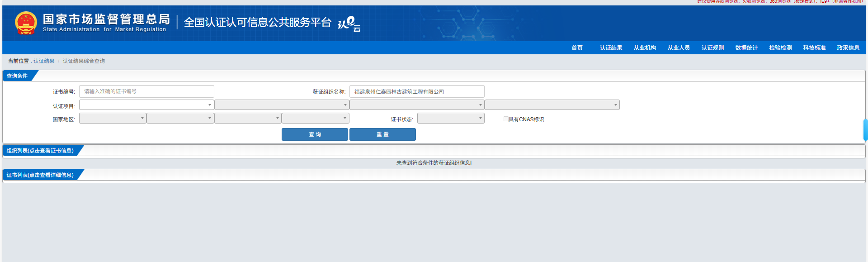Viewport: 868px width, 262px height.
Task: Expand the third 国家地区 dropdown
Action: click(248, 118)
